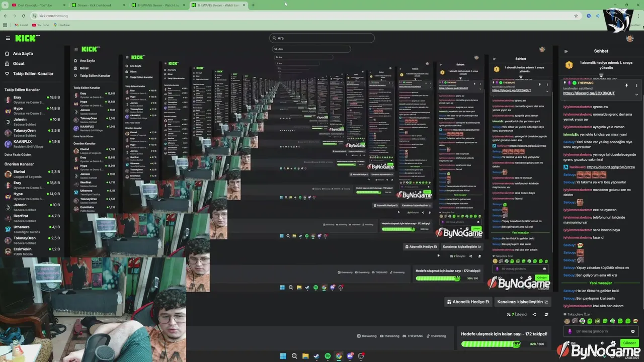
Task: Open Gmail bookmark
Action: tap(21, 25)
